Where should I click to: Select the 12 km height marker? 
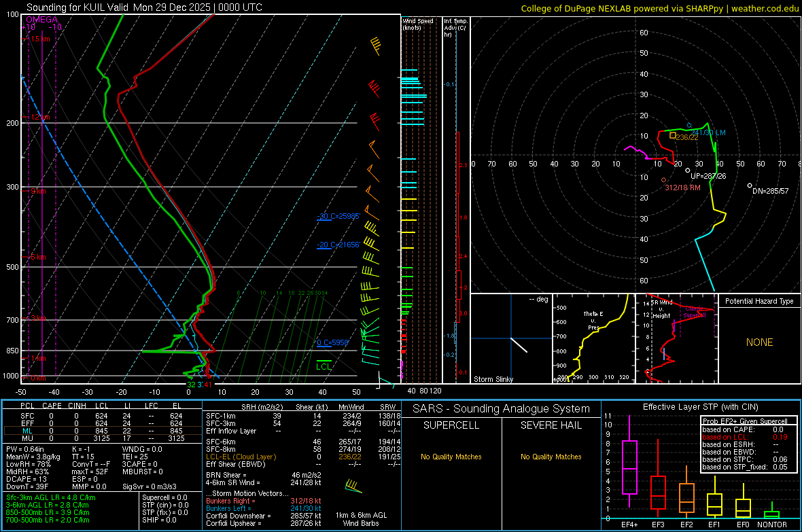pos(39,117)
